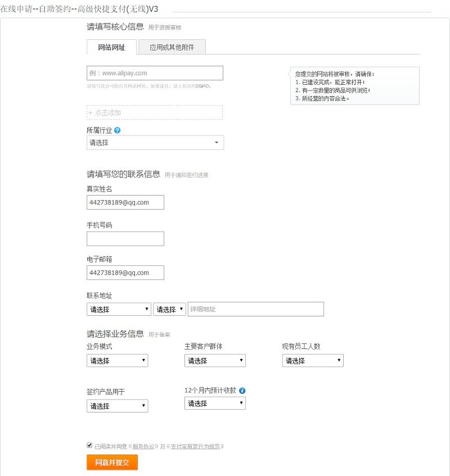This screenshot has width=450, height=476.
Task: Click the page title 在线申请--自助签约
Action: (x=79, y=9)
